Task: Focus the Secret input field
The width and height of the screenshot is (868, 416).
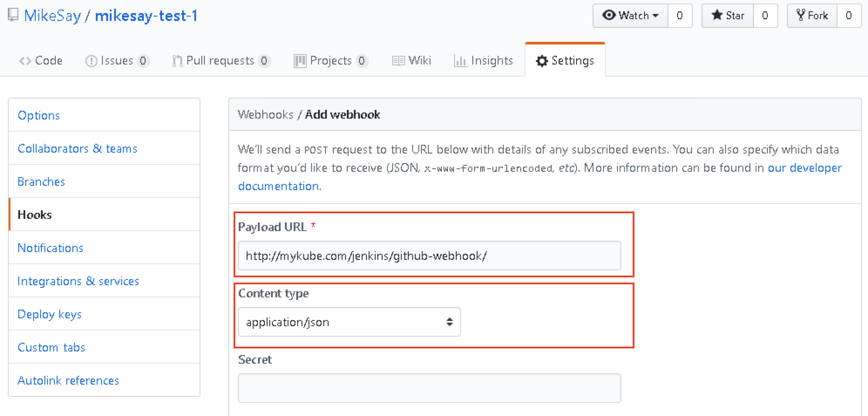Action: click(x=429, y=388)
